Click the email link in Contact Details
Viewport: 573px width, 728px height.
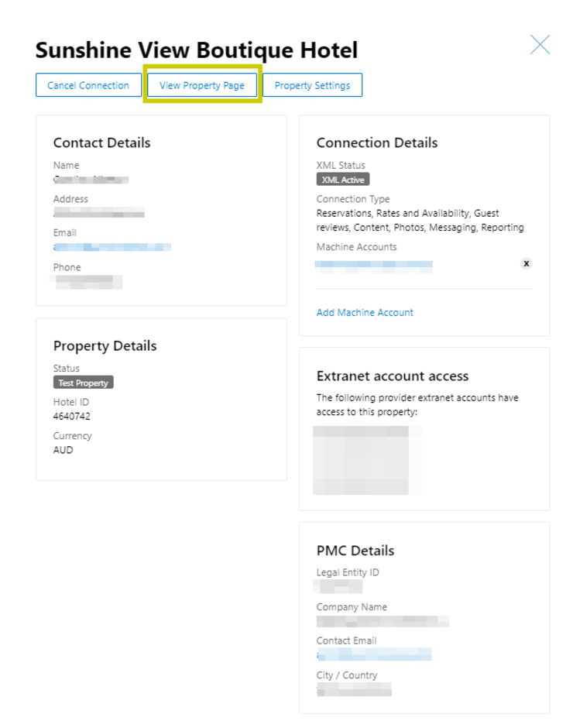click(x=112, y=247)
